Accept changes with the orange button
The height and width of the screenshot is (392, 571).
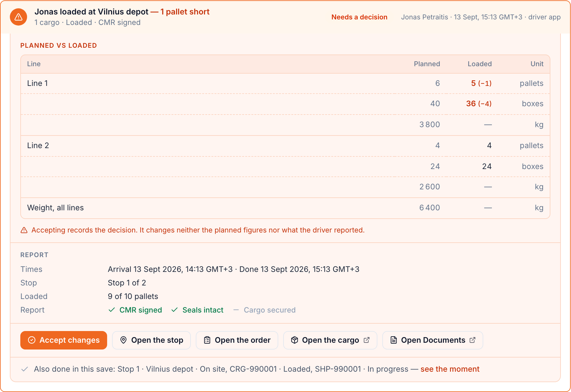(x=64, y=340)
